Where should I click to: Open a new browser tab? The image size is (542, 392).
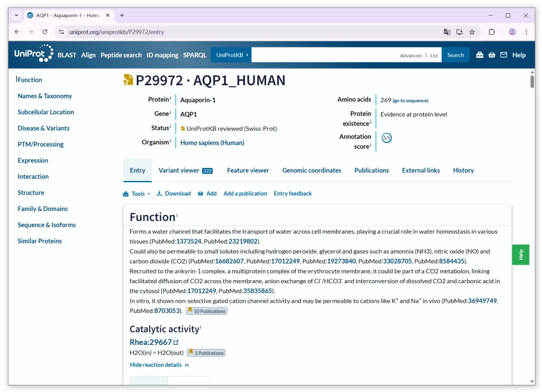pyautogui.click(x=122, y=15)
